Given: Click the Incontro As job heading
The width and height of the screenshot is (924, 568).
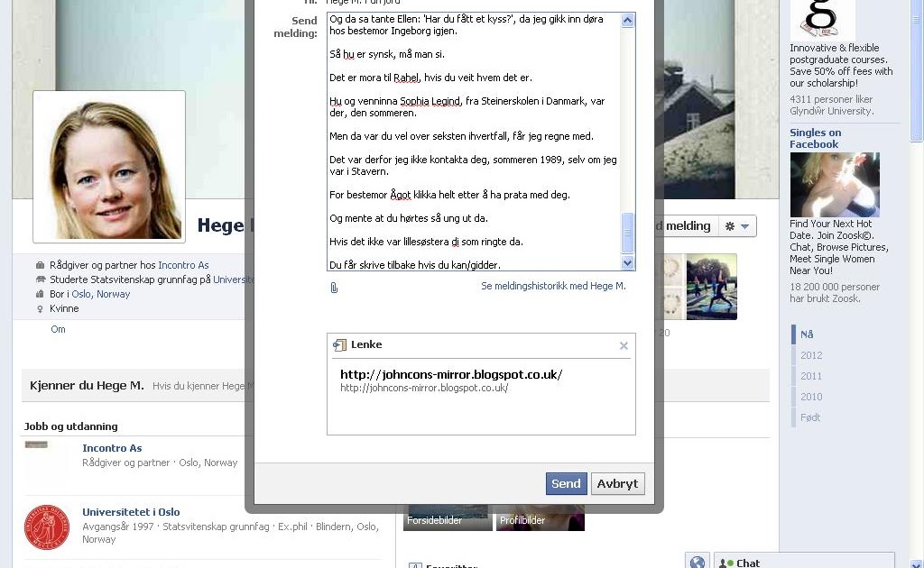Looking at the screenshot, I should pyautogui.click(x=112, y=448).
